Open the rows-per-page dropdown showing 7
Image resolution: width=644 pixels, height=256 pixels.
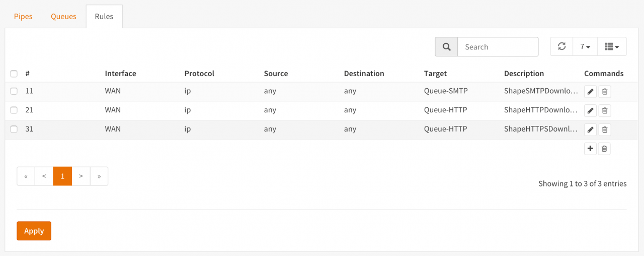point(585,46)
